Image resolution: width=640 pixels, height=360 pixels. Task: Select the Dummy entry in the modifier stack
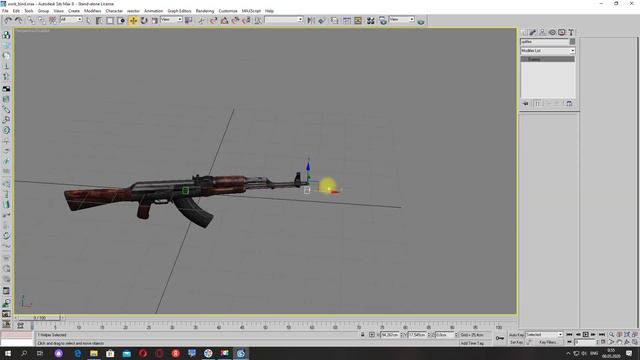tap(548, 59)
